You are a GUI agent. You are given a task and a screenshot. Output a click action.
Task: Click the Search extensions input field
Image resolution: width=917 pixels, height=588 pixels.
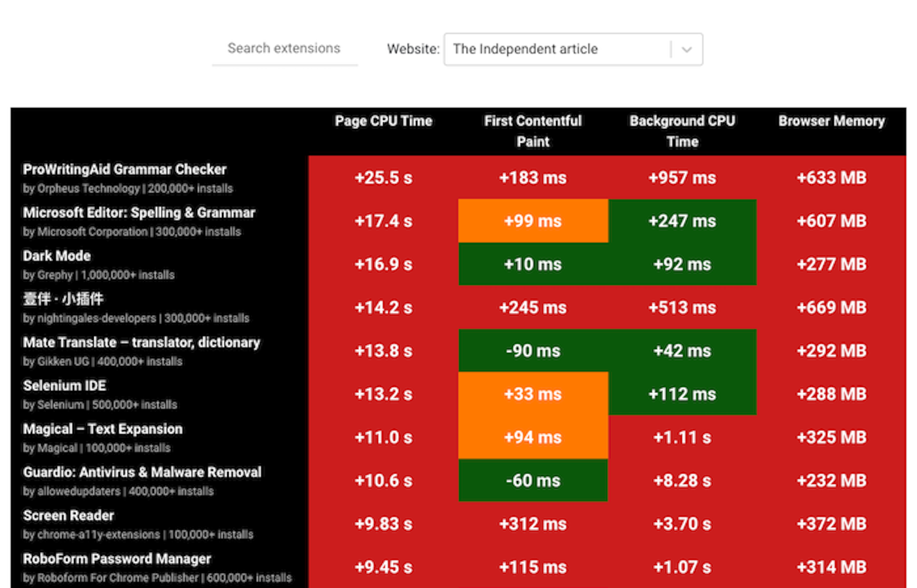click(284, 48)
